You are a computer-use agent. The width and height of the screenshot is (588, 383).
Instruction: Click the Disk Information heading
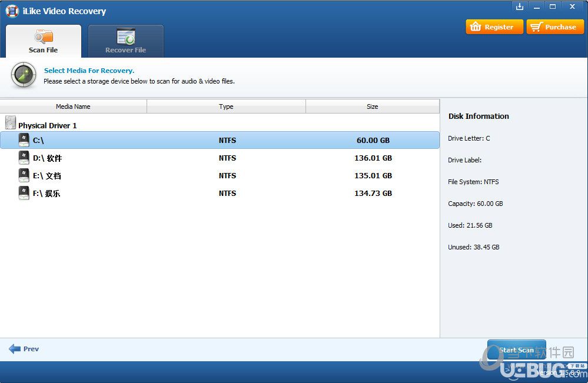479,116
